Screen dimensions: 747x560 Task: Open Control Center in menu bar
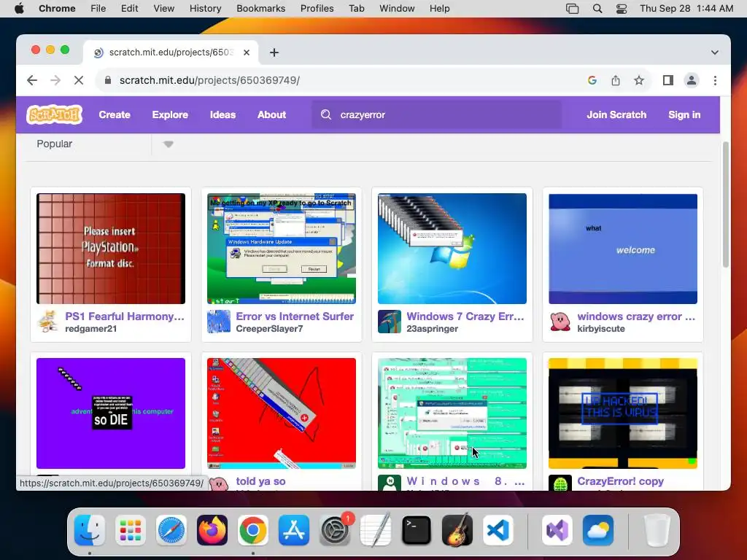622,9
